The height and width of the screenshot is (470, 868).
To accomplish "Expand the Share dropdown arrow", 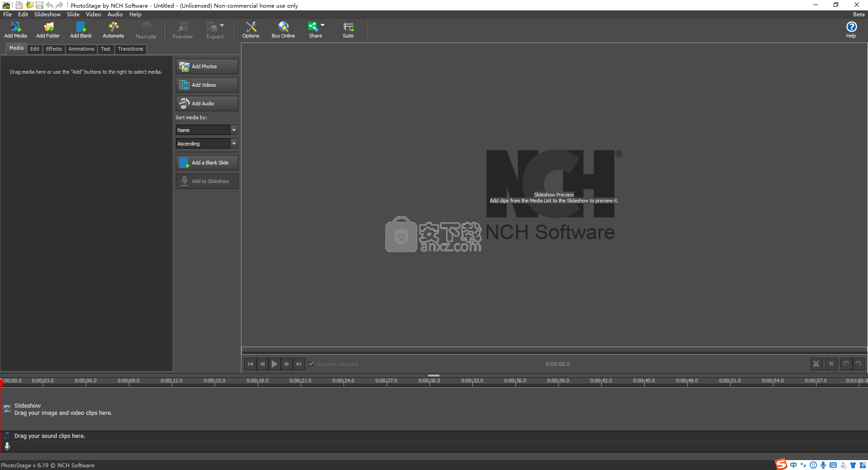I will [323, 25].
